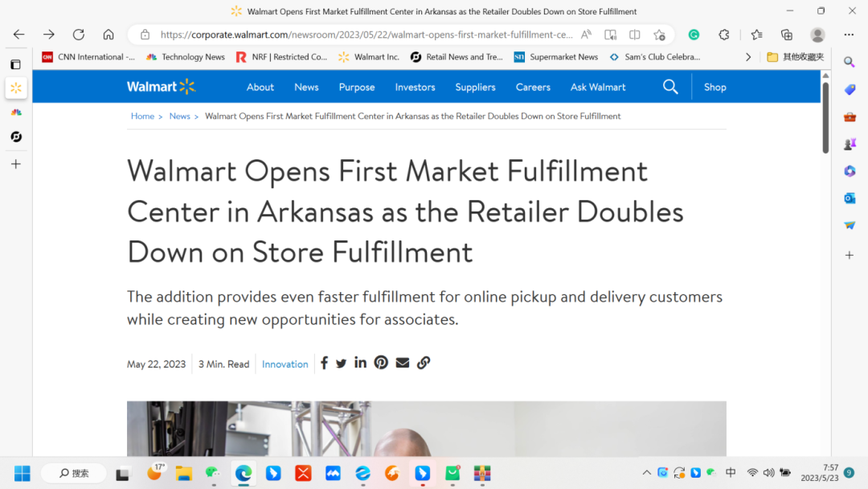Open Technology News bookmark
Image resolution: width=868 pixels, height=489 pixels.
coord(186,57)
